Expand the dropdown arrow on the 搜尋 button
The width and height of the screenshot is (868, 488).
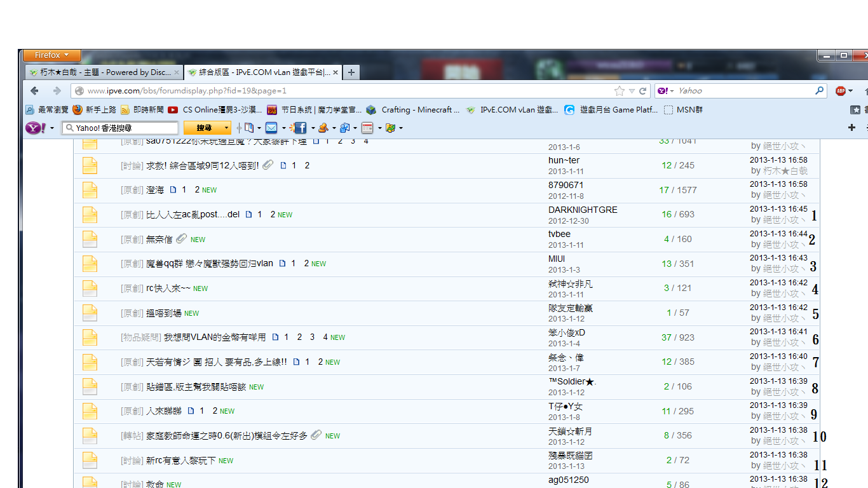click(226, 128)
